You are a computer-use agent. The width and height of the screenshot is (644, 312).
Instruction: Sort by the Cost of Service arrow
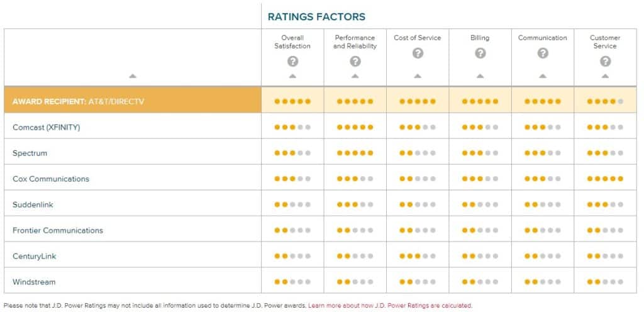pyautogui.click(x=418, y=76)
